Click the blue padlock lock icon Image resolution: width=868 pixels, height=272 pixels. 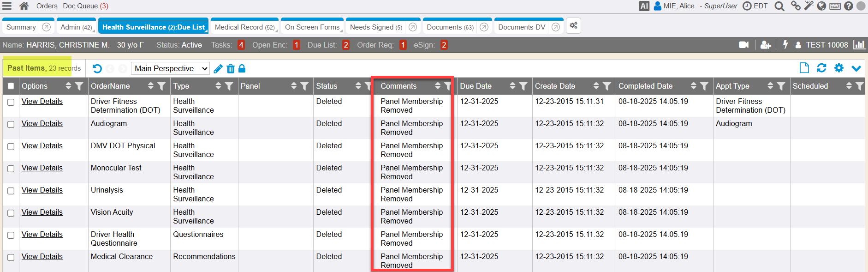[x=242, y=69]
